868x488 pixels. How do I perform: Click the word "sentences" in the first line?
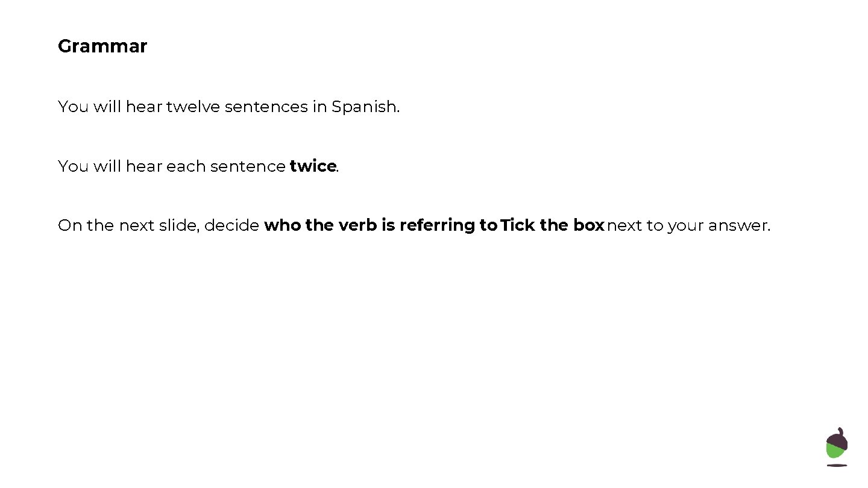tap(266, 107)
